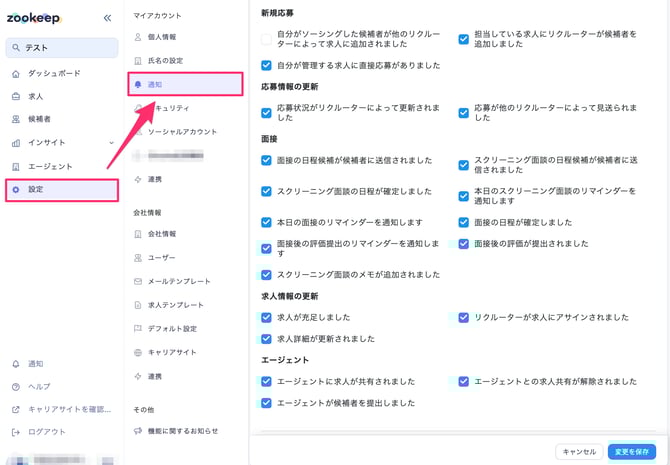This screenshot has height=465, width=670.
Task: Click the 氏名の設定 icon
Action: [138, 61]
